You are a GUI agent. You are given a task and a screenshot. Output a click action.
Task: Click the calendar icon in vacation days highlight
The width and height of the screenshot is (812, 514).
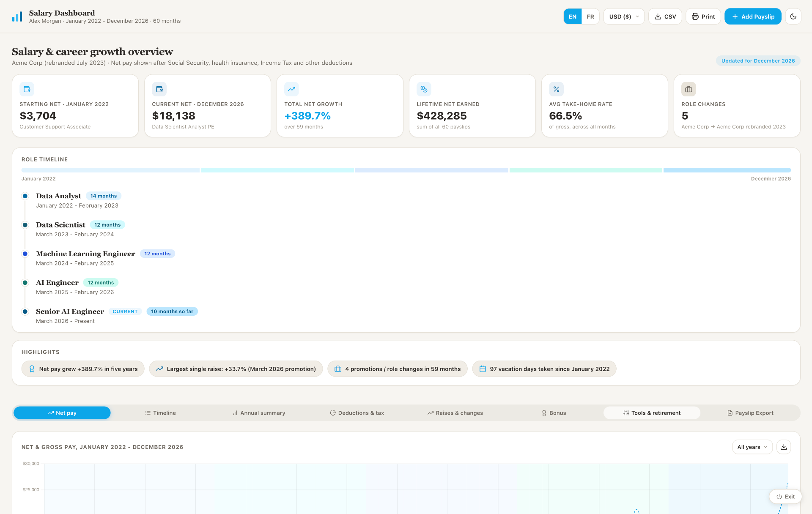click(x=483, y=369)
